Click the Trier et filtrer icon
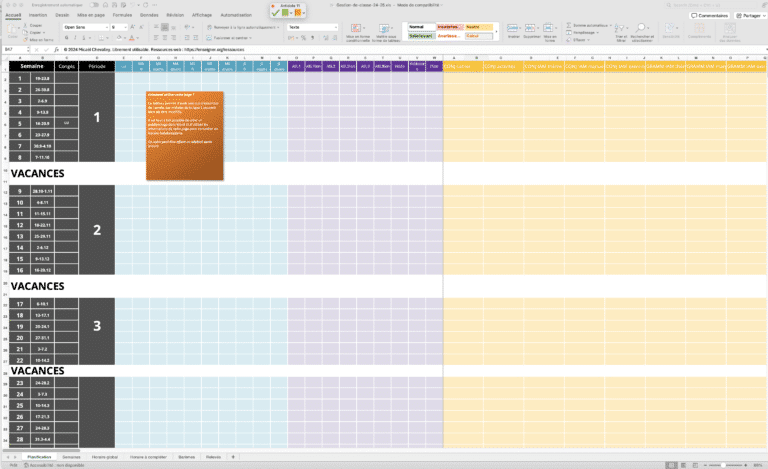Viewport: 768px width, 469px height. [620, 28]
